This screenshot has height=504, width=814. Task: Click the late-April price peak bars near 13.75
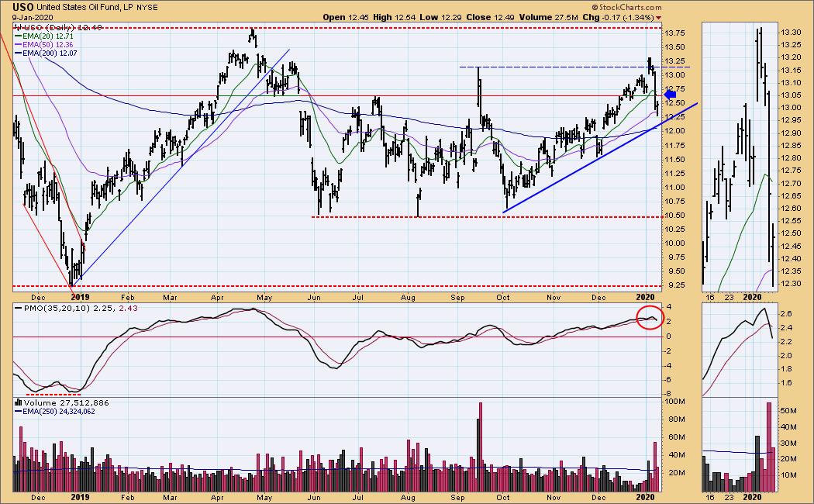[252, 37]
